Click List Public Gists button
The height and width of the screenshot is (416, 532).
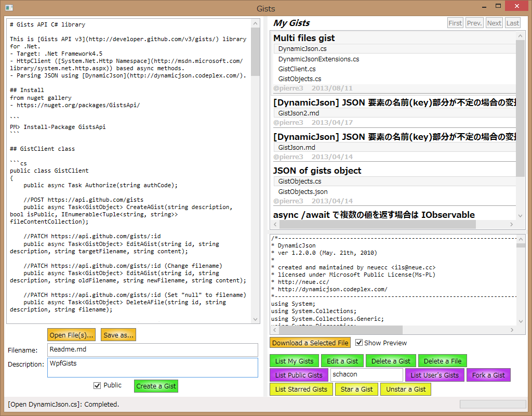pos(299,375)
